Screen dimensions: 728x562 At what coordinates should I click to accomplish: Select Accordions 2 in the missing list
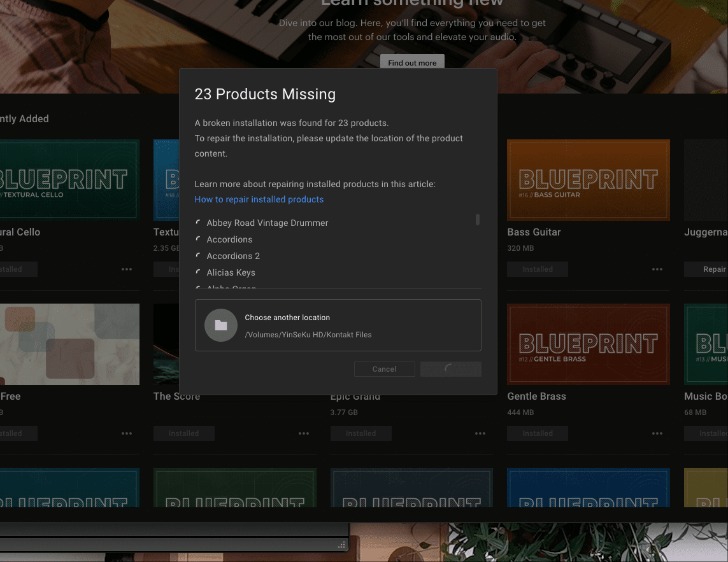coord(233,256)
